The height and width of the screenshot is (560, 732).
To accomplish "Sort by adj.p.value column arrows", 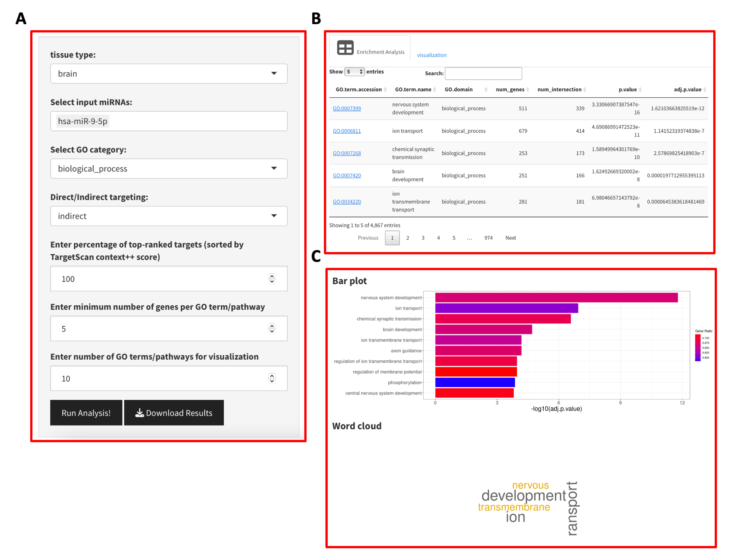I will click(x=704, y=89).
